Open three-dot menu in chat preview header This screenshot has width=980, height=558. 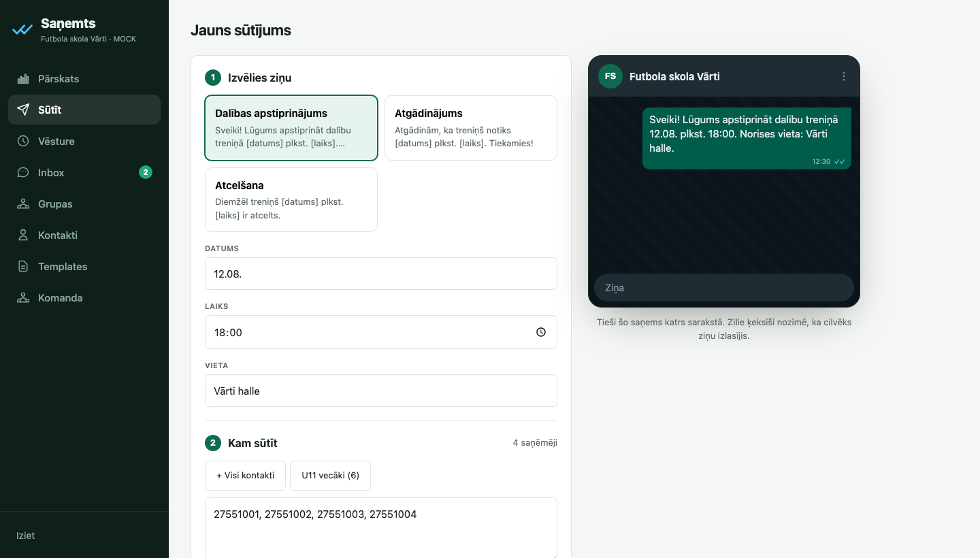844,76
